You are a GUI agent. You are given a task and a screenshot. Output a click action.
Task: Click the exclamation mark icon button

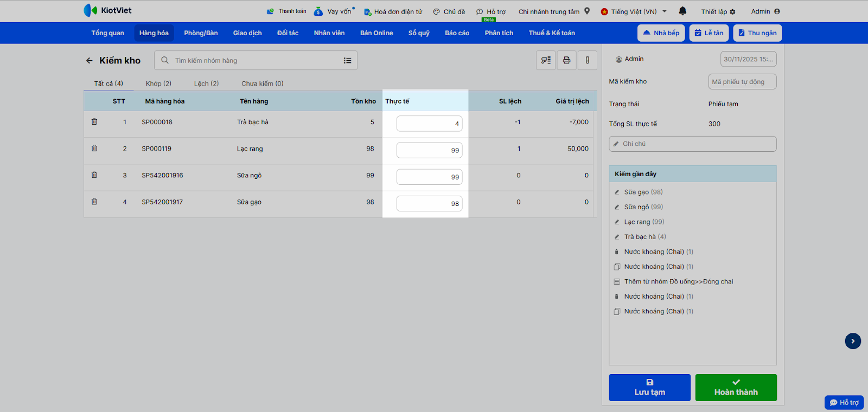pos(588,60)
